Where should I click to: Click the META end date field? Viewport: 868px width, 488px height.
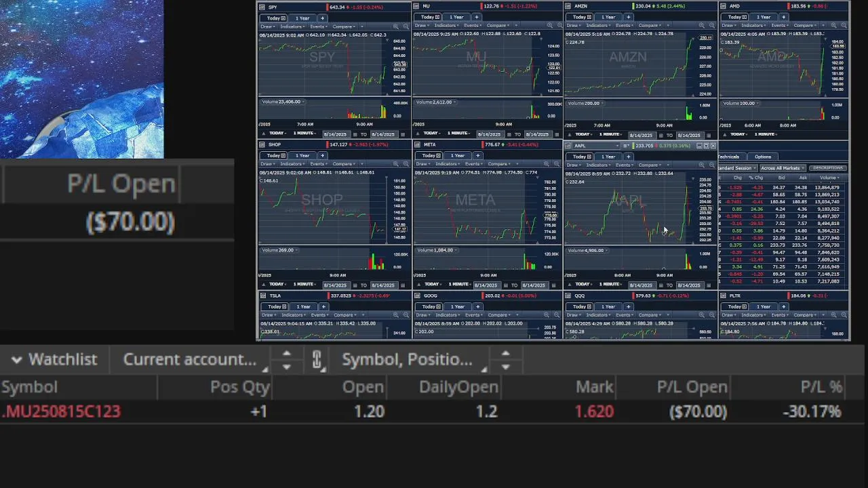pos(534,285)
